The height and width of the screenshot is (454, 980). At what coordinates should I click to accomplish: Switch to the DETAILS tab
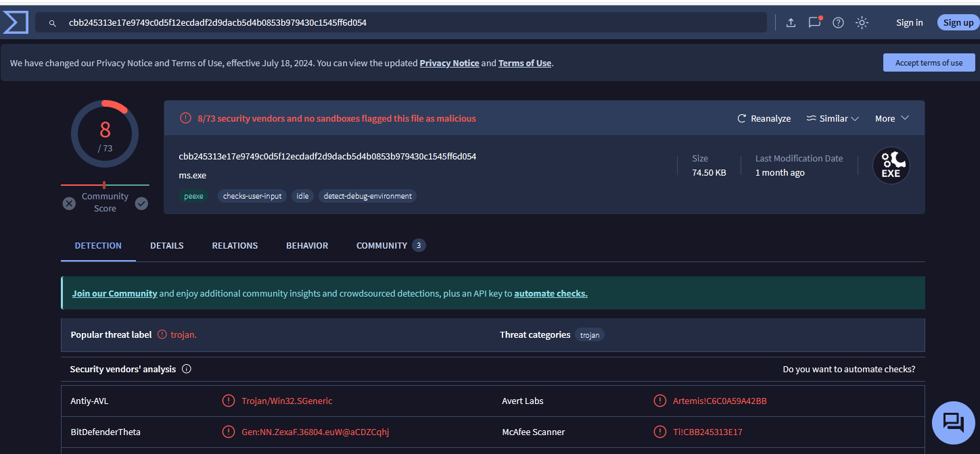coord(167,245)
